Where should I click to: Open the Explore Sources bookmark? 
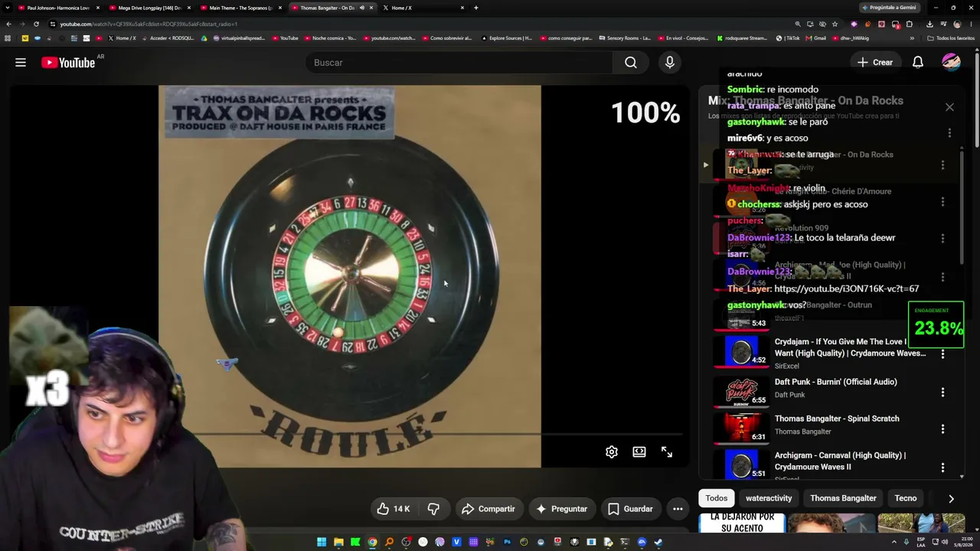506,37
